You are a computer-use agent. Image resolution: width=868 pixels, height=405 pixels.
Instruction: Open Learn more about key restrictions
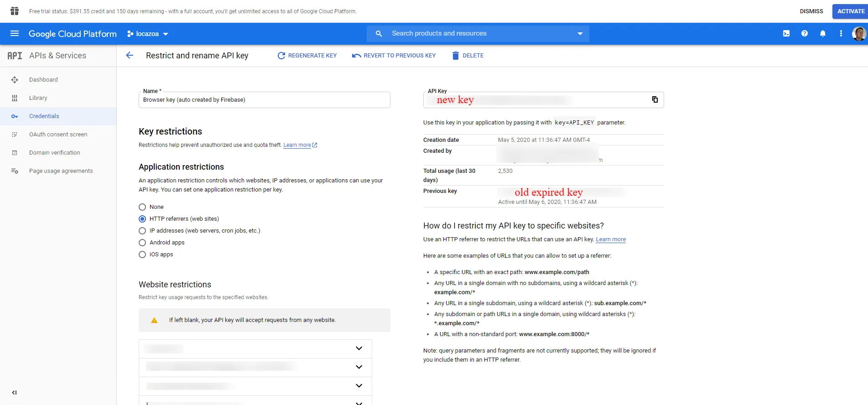coord(300,145)
